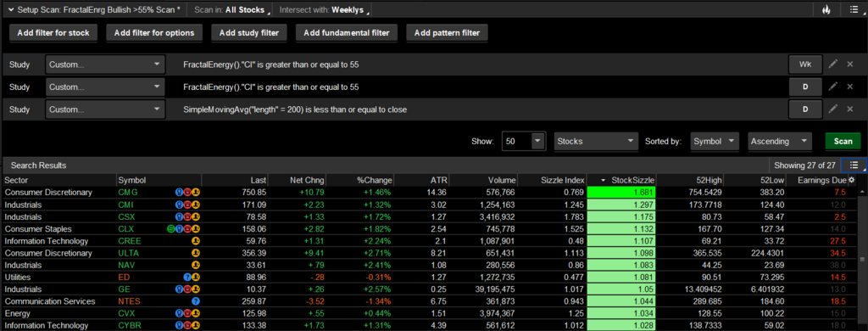Screen dimensions: 868x331
Task: Collapse the Setup Scan section arrow
Action: pos(10,10)
